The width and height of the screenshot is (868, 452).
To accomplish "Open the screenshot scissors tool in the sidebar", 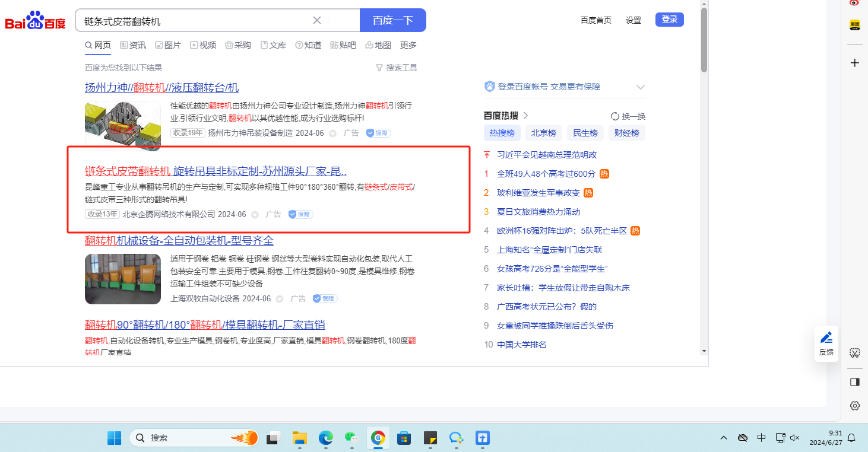I will pos(854,353).
